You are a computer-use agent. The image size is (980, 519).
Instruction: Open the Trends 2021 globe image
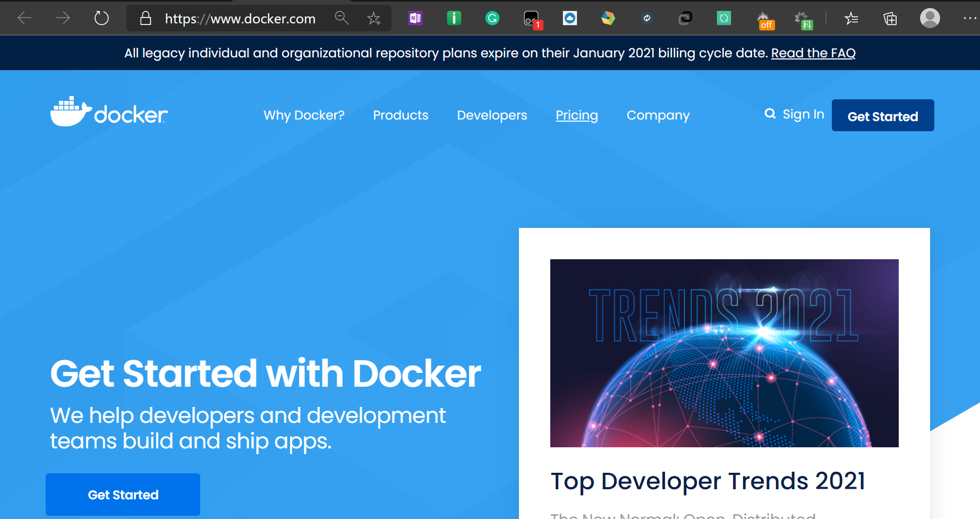pyautogui.click(x=725, y=353)
